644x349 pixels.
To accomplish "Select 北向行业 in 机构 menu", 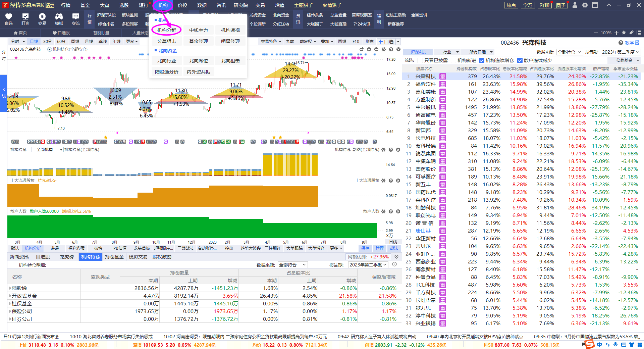I will [x=167, y=61].
